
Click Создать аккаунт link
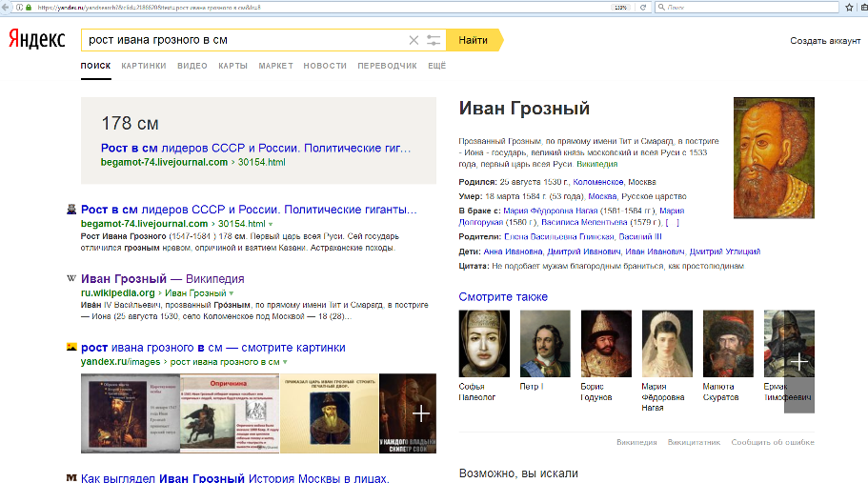825,40
